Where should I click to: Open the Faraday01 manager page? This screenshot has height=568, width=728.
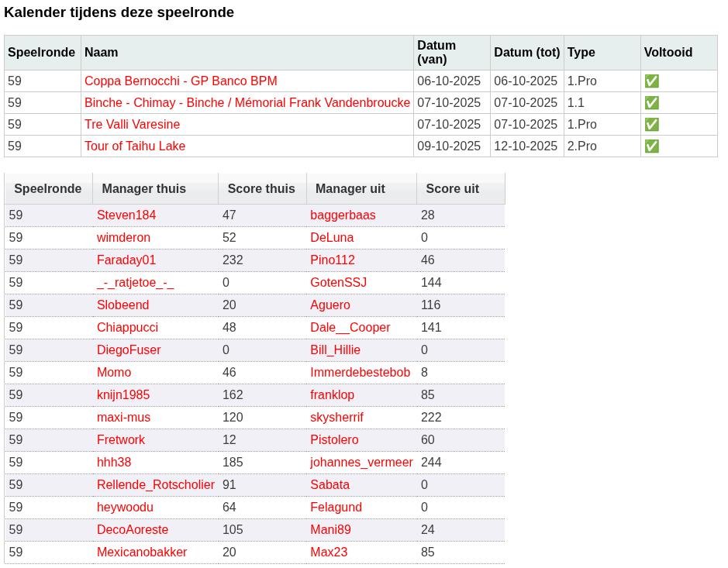[x=126, y=260]
